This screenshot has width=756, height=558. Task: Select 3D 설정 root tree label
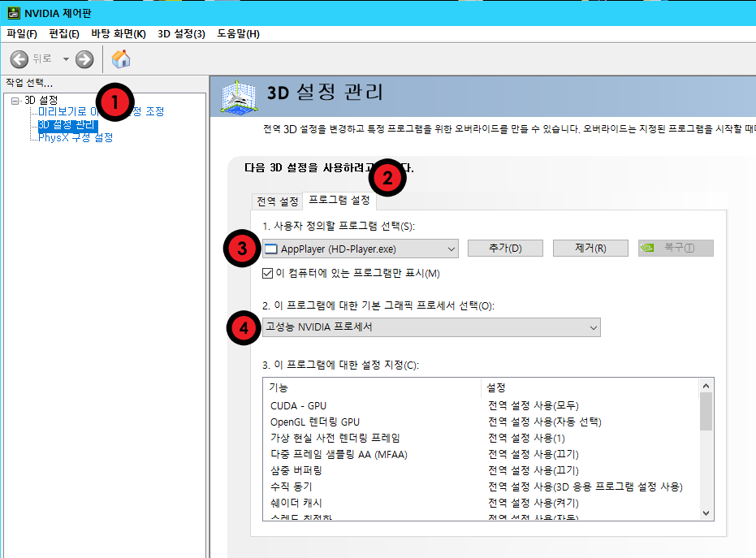click(x=41, y=101)
